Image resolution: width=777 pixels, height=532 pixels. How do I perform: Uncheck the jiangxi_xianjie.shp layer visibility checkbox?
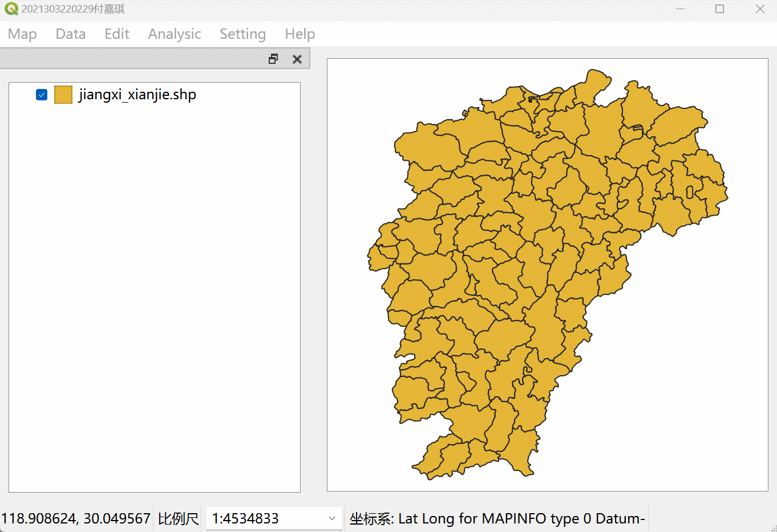click(x=42, y=95)
